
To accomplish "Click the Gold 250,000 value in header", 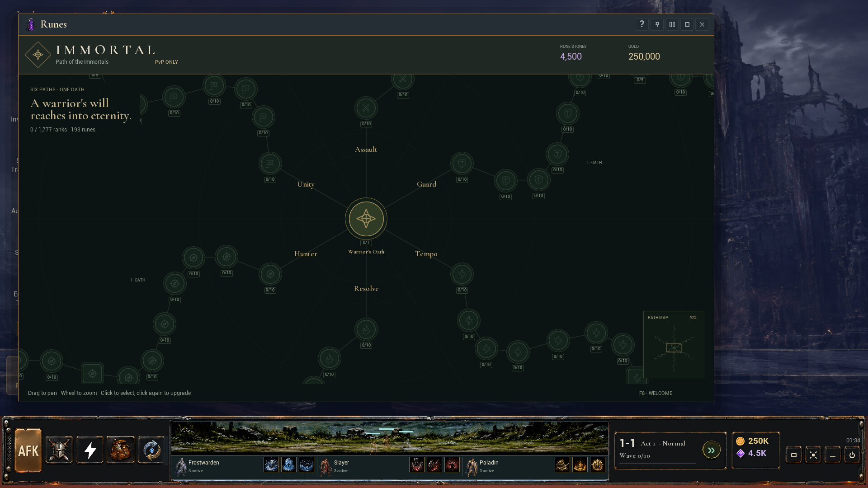I will (644, 56).
